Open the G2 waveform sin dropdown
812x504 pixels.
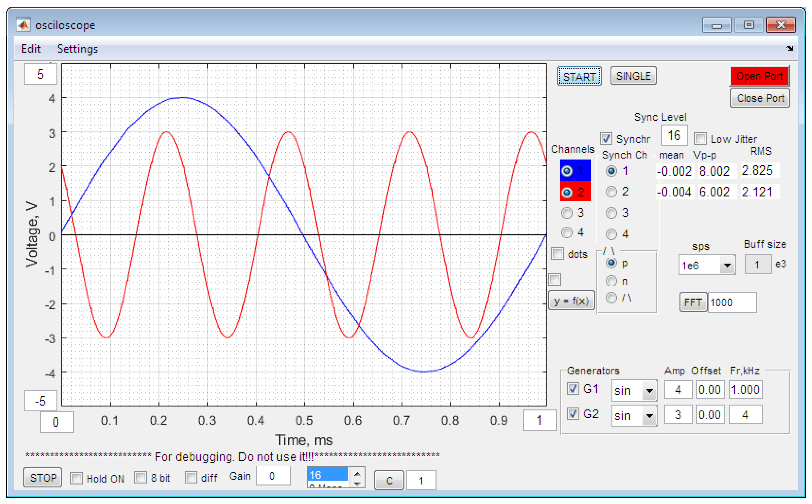635,416
